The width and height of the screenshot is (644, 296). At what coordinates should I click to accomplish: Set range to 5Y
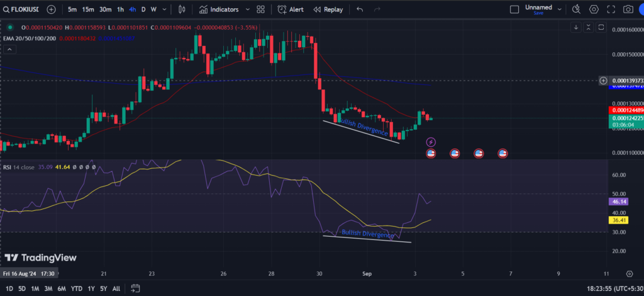click(103, 288)
